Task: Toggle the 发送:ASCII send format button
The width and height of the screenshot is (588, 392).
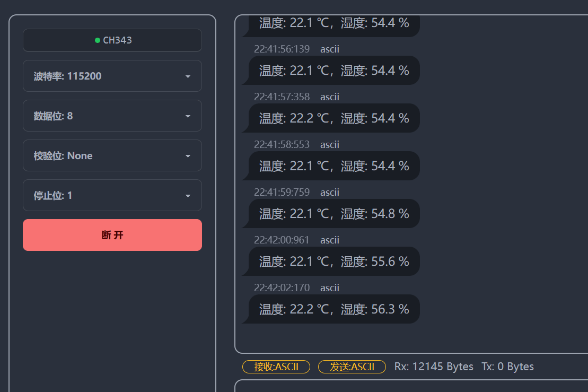Action: [x=352, y=367]
